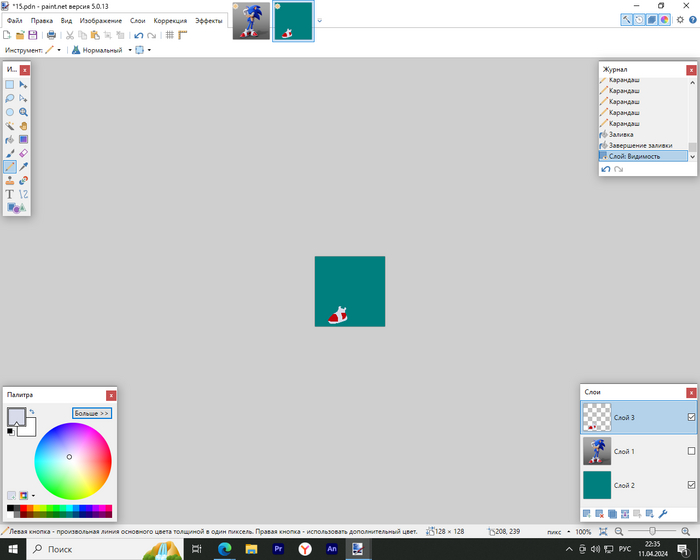Uncheck visibility of Слой 3
This screenshot has width=700, height=560.
pos(691,417)
